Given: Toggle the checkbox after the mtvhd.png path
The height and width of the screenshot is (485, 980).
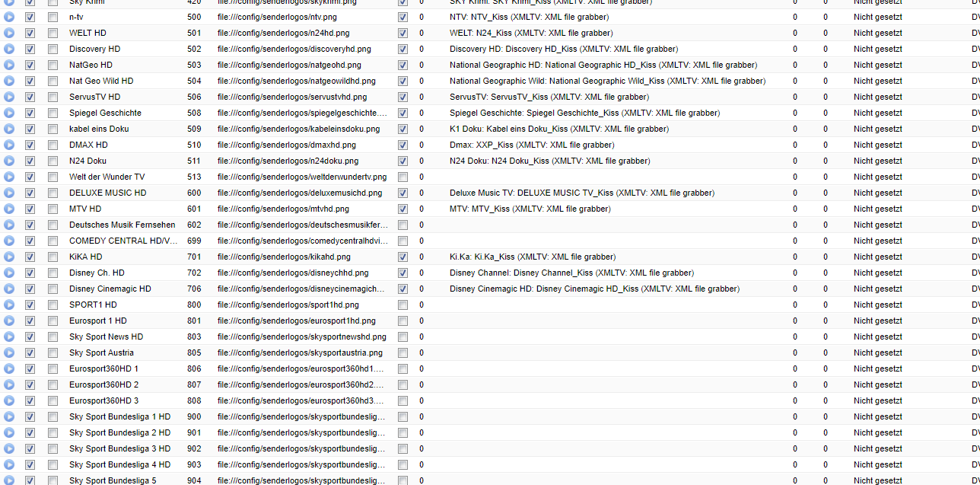Looking at the screenshot, I should [x=402, y=209].
